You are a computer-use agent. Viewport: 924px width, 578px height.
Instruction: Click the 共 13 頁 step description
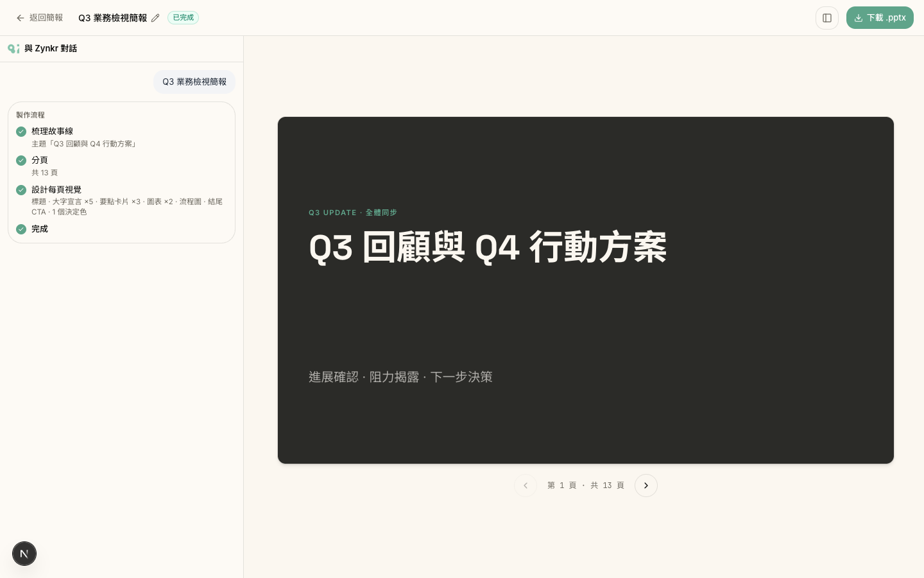click(45, 173)
